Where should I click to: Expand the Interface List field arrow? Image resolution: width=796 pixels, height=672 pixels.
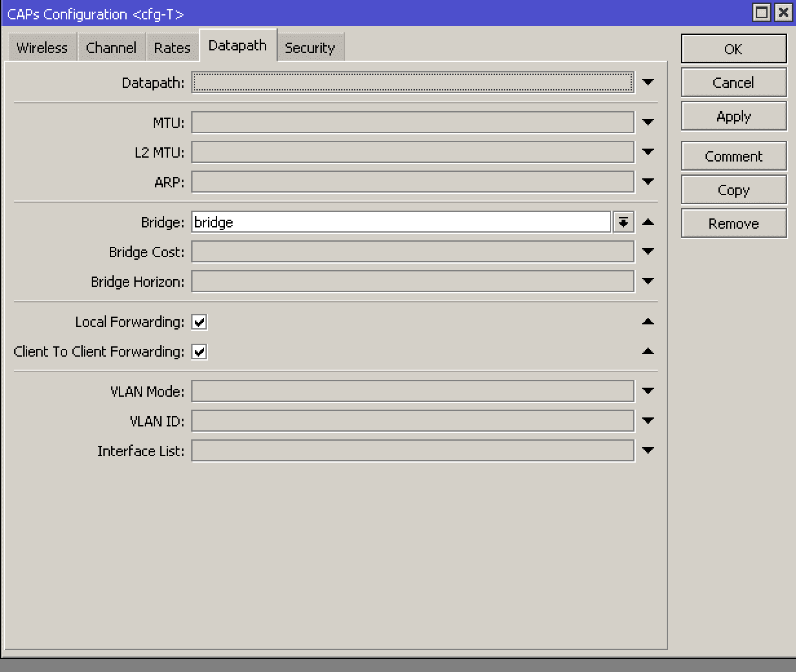[648, 450]
